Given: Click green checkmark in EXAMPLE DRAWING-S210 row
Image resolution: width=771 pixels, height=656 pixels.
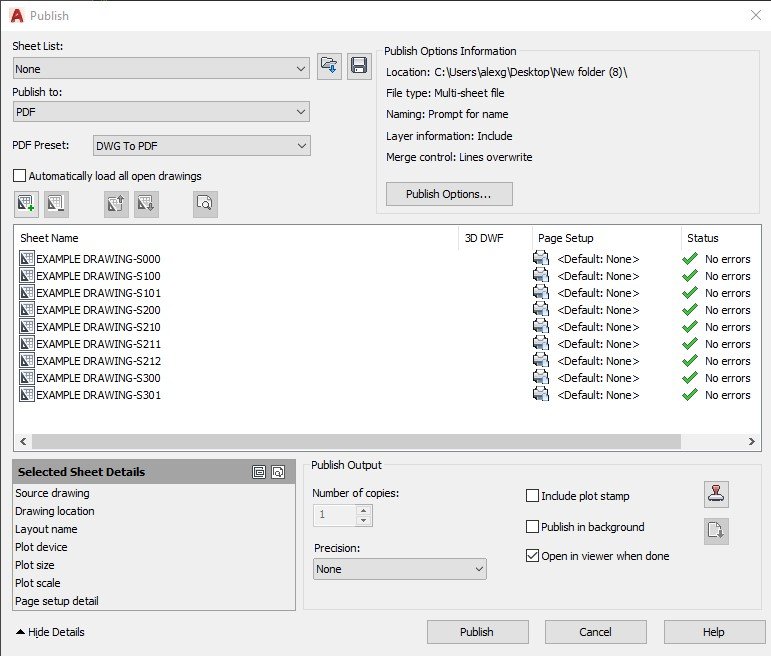Looking at the screenshot, I should pos(690,327).
